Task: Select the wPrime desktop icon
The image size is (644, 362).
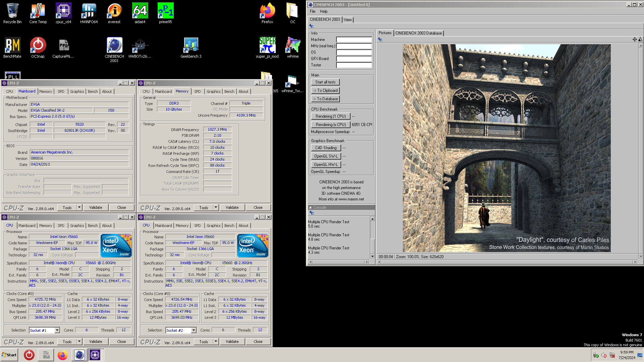Action: click(x=293, y=48)
